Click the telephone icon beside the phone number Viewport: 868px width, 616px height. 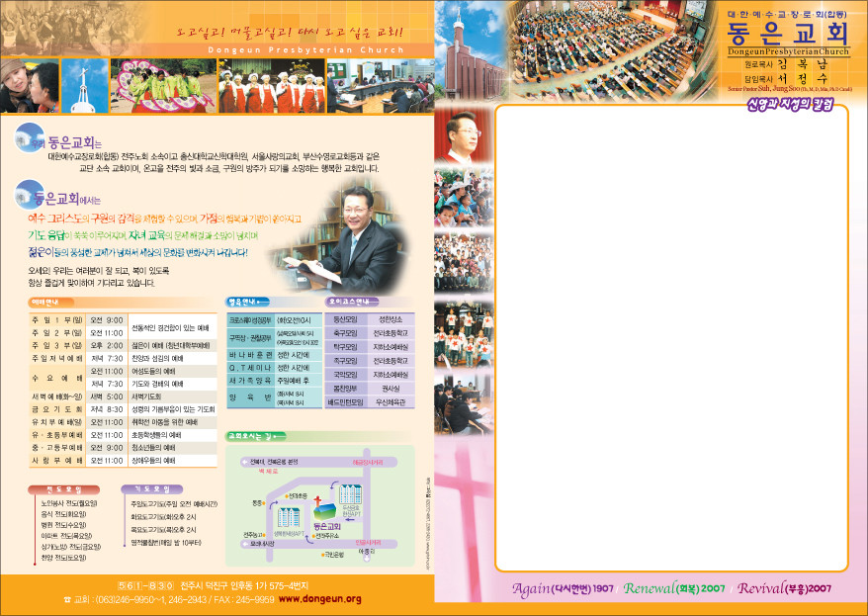(x=67, y=599)
